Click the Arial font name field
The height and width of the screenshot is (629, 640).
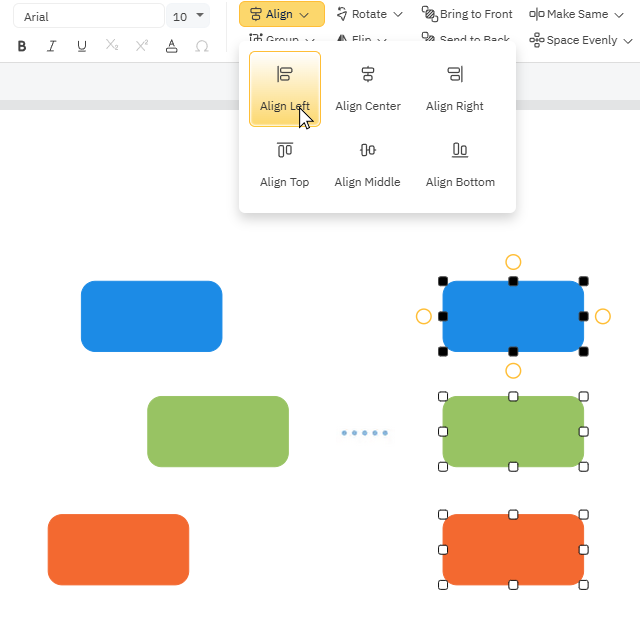click(x=88, y=16)
